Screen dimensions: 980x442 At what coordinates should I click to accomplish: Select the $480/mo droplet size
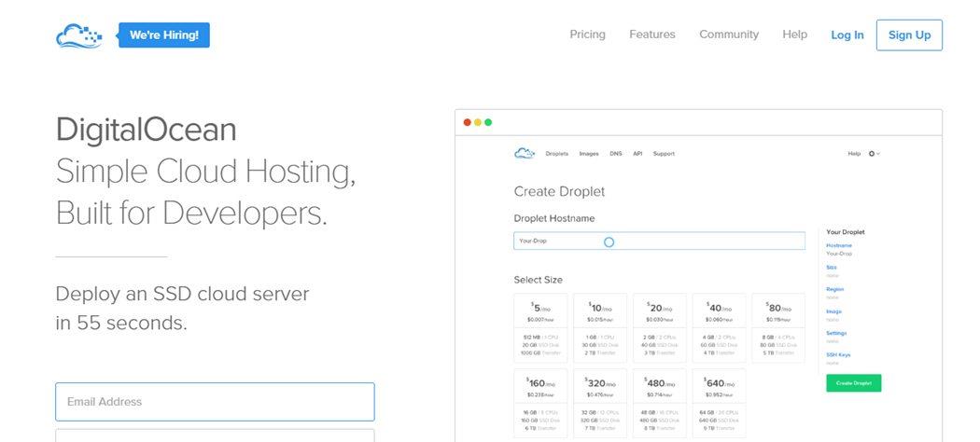pos(659,403)
